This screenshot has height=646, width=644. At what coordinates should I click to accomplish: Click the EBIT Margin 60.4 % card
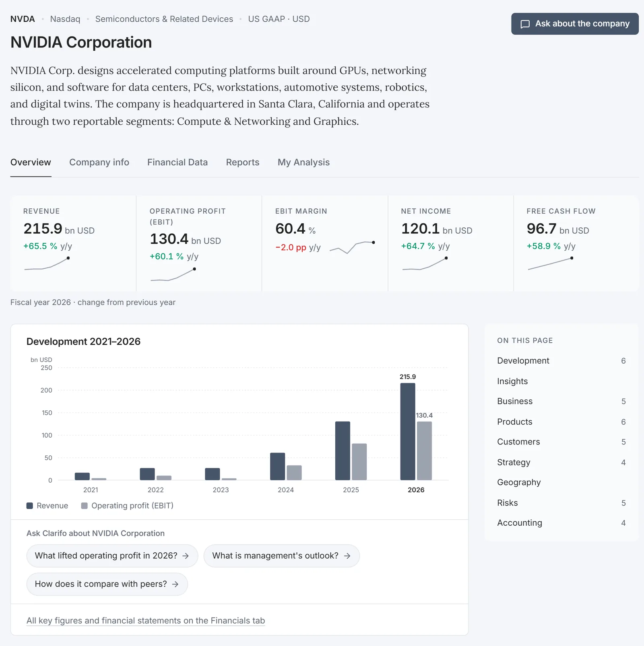[x=325, y=243]
